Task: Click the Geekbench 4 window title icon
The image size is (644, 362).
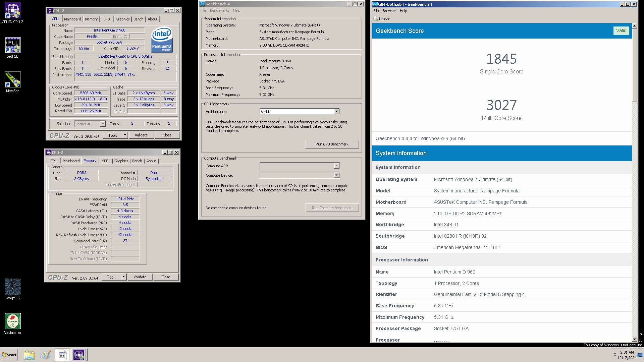Action: click(x=202, y=4)
